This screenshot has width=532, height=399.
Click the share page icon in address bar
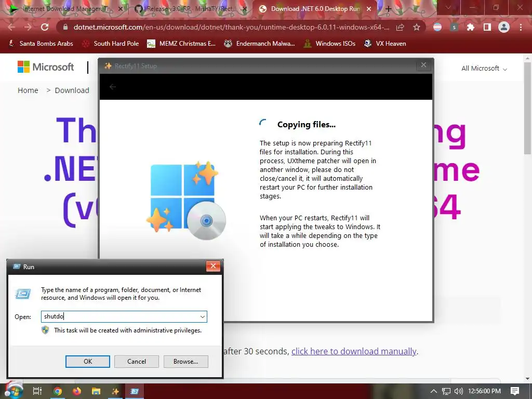[400, 27]
